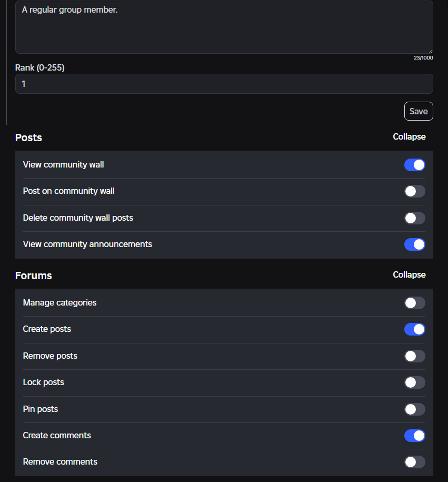This screenshot has width=448, height=482.
Task: Click the Save button
Action: click(x=419, y=111)
